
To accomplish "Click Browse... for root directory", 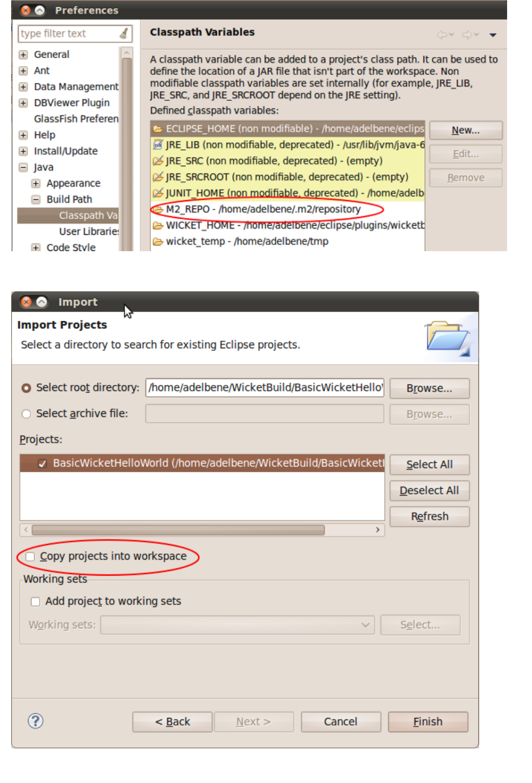I will point(429,388).
